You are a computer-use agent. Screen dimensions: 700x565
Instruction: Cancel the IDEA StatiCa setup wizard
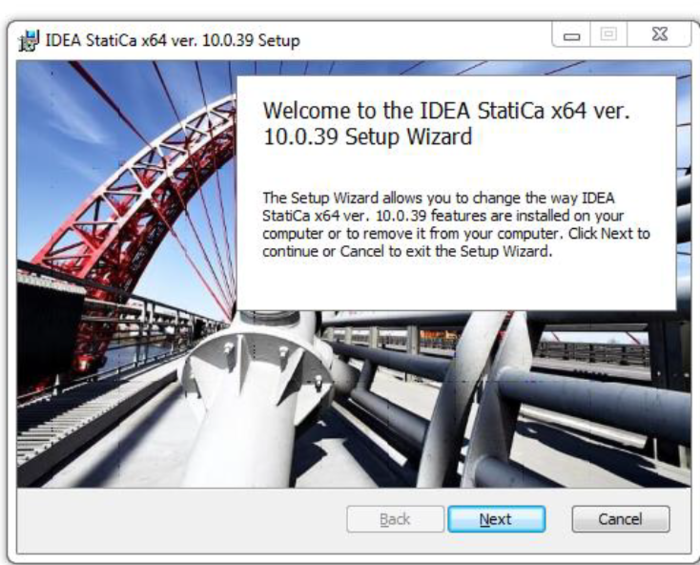(621, 519)
